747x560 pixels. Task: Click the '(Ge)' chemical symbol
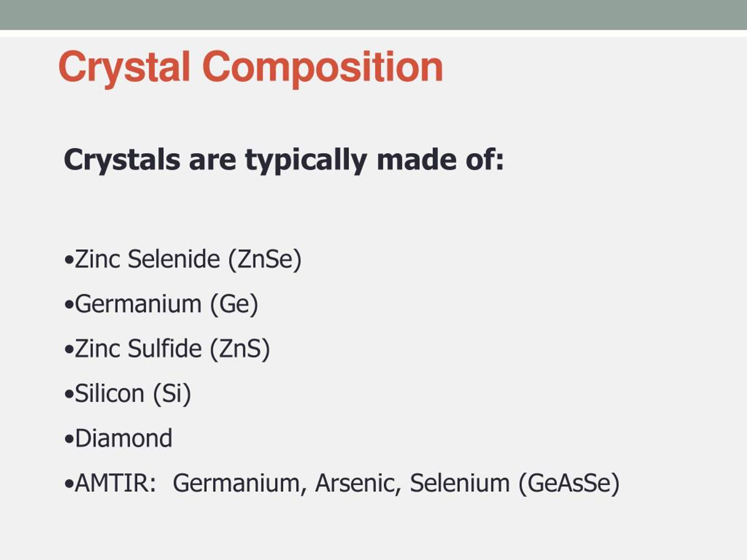tap(234, 304)
